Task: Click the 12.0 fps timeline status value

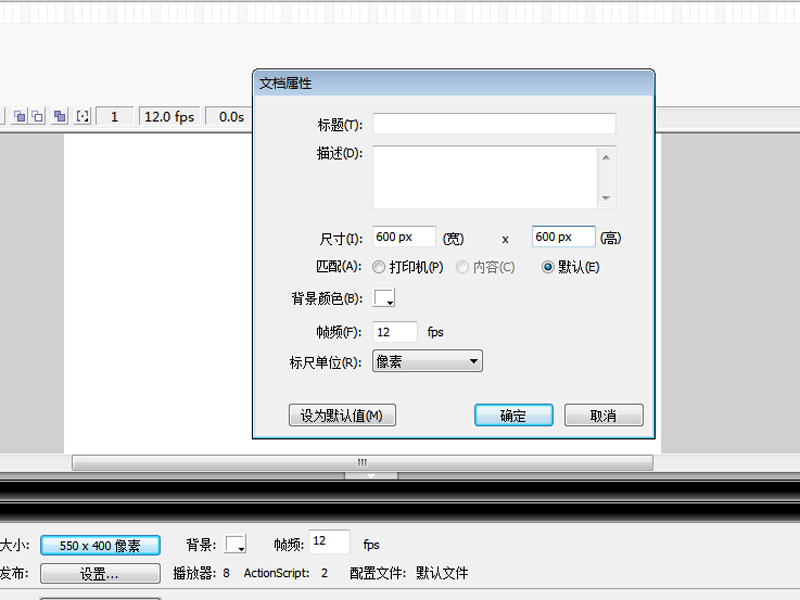Action: point(169,117)
